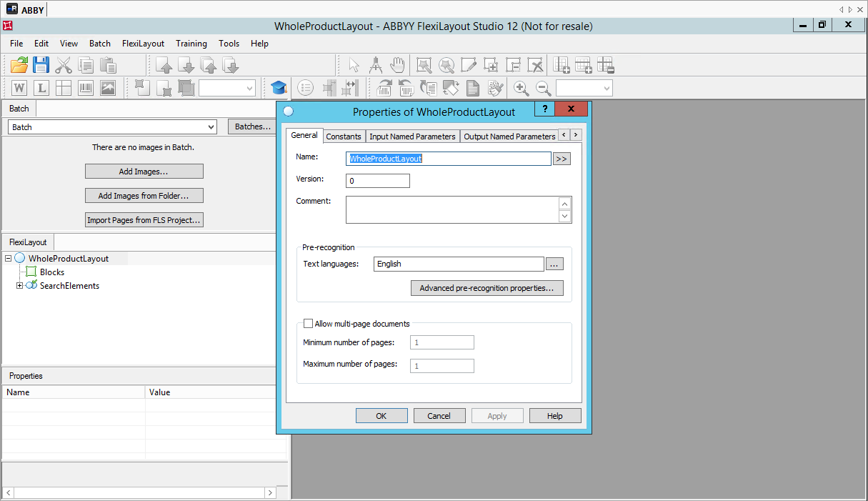This screenshot has width=868, height=501.
Task: Click the single page down-arrow icon
Action: click(186, 66)
